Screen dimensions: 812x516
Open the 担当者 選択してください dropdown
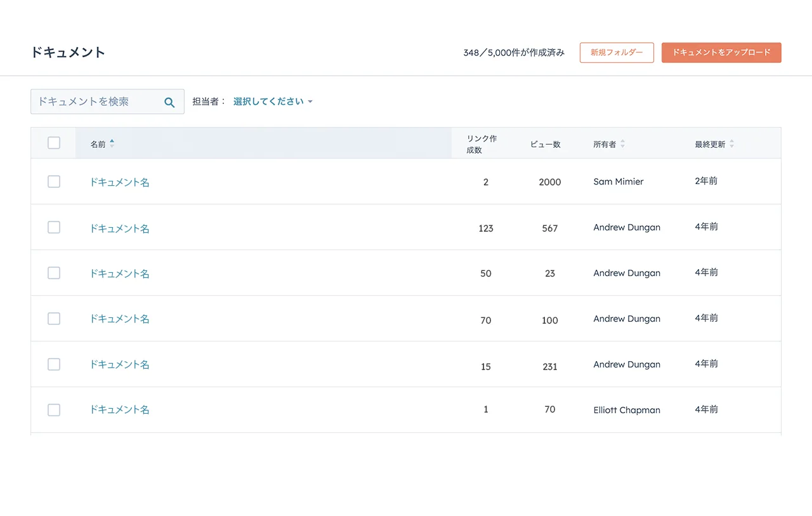point(273,102)
